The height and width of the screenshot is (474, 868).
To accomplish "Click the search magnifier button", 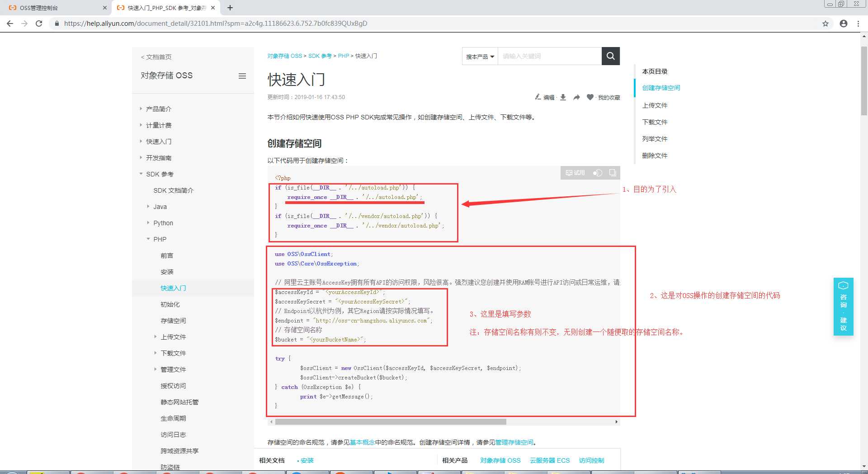I will point(610,56).
